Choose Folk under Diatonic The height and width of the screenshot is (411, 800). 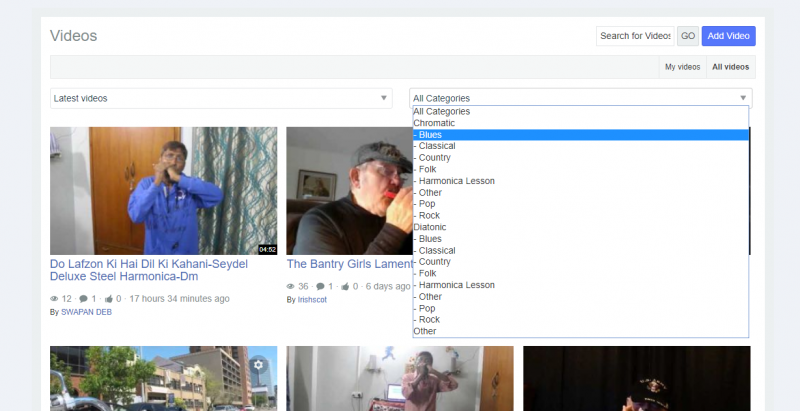[x=581, y=273]
